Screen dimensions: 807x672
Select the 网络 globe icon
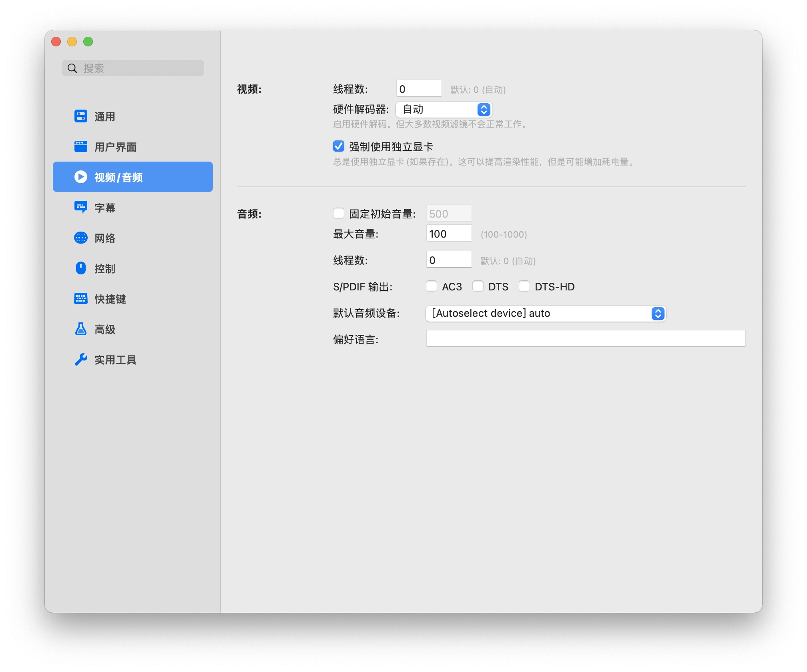[81, 238]
